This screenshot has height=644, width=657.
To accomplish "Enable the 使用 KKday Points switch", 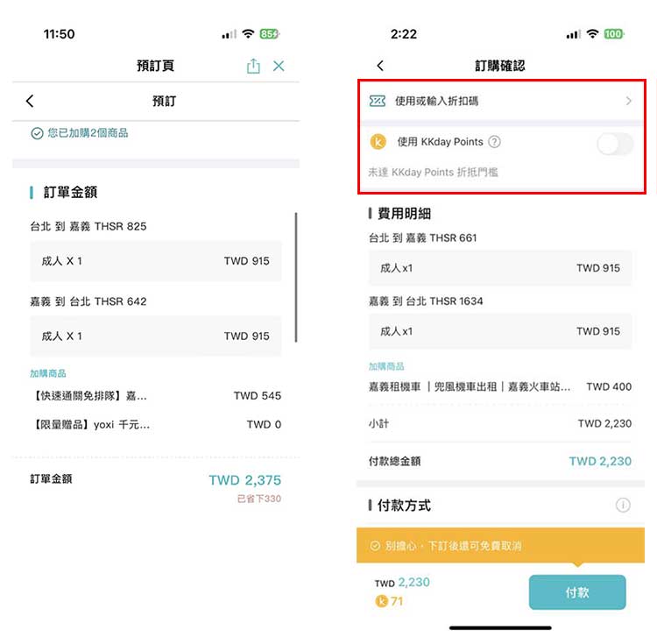I will pyautogui.click(x=615, y=145).
